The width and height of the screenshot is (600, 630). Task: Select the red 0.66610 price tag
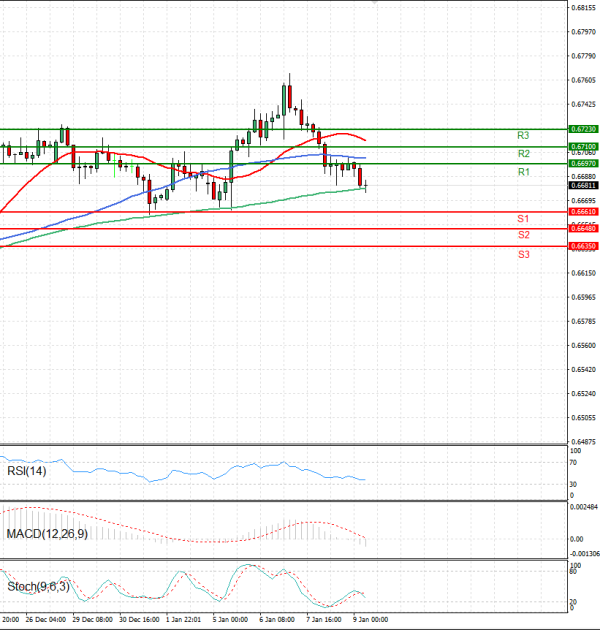[583, 212]
